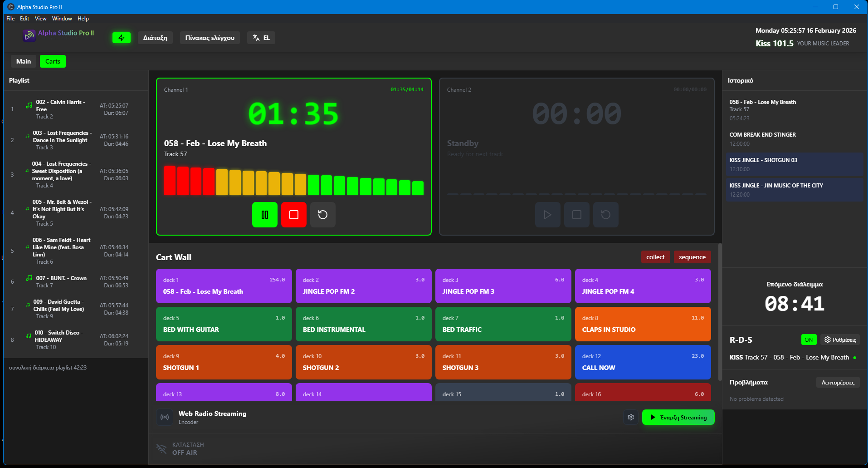The width and height of the screenshot is (868, 468).
Task: Click the Channel 1 audio level meter
Action: point(293,181)
